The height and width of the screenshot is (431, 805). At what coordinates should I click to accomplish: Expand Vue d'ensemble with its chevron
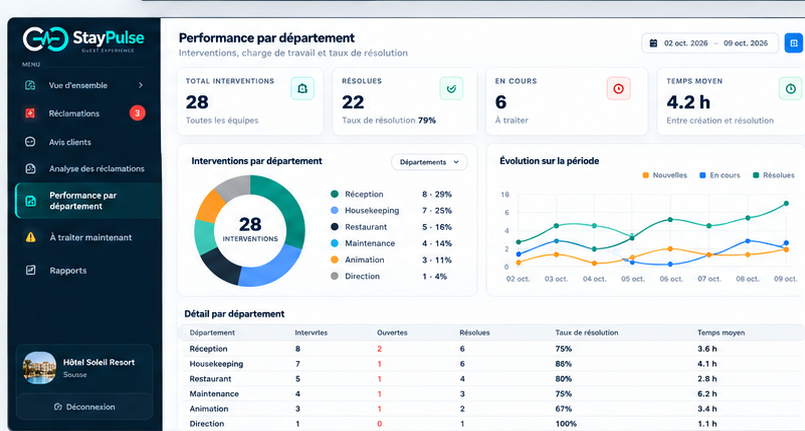[x=141, y=85]
